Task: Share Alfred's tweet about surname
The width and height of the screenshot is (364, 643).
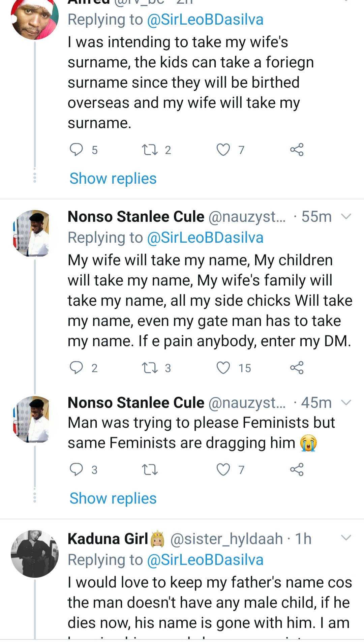Action: click(297, 149)
